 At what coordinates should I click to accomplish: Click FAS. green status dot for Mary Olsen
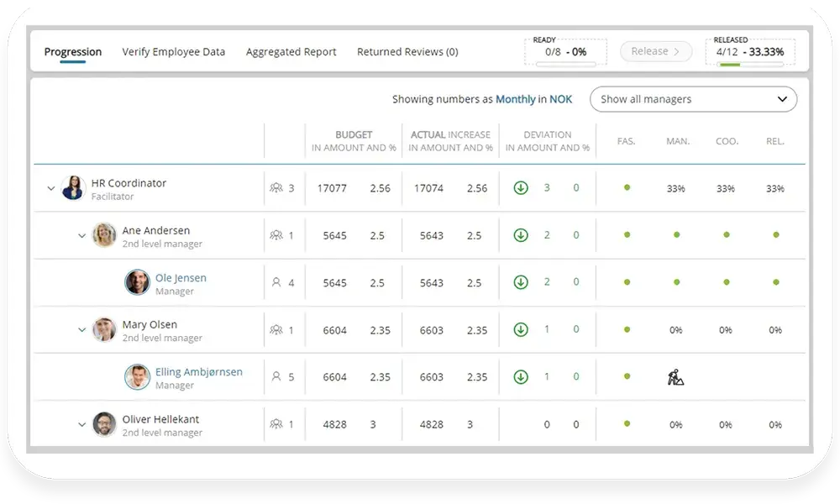pos(627,329)
